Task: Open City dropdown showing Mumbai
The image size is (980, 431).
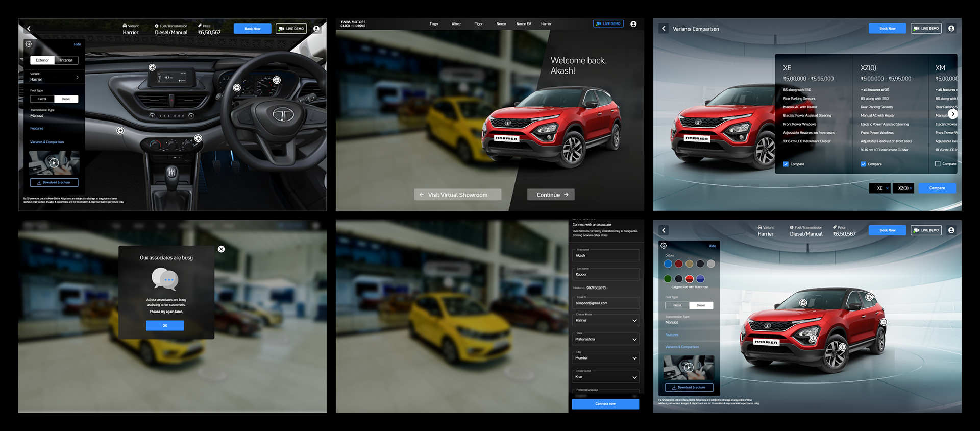Action: (x=606, y=358)
